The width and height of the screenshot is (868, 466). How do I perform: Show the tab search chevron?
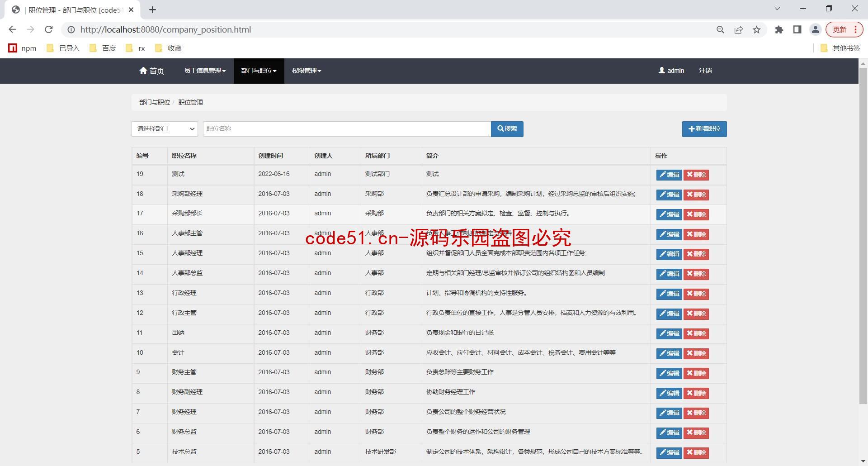(777, 8)
